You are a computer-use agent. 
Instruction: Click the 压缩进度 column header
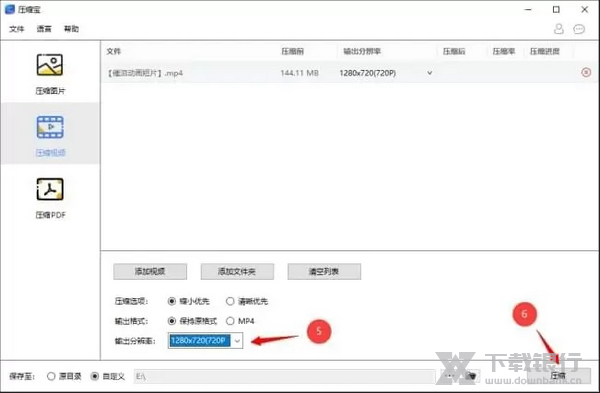(545, 51)
